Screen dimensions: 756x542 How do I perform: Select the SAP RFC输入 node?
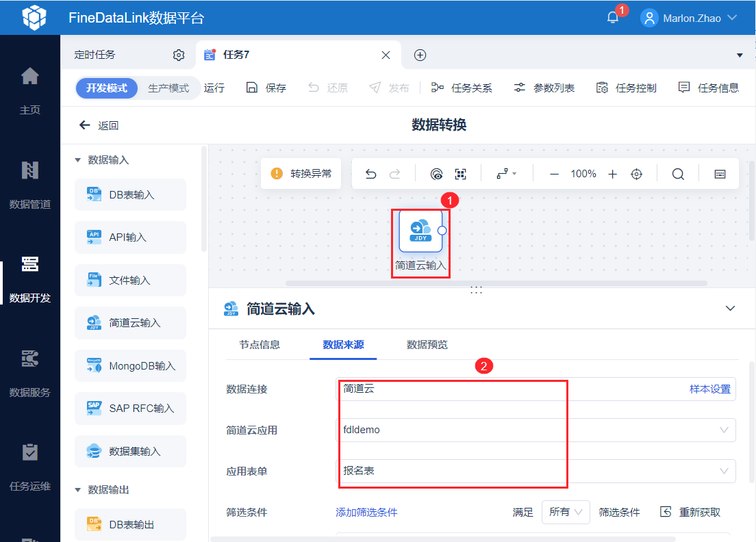point(130,409)
